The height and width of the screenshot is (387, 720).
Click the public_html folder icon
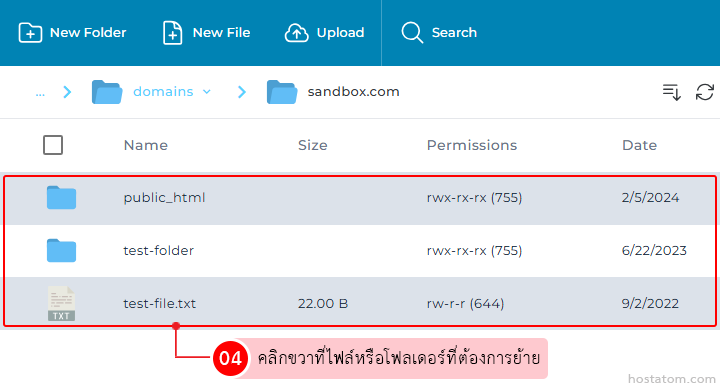[62, 197]
